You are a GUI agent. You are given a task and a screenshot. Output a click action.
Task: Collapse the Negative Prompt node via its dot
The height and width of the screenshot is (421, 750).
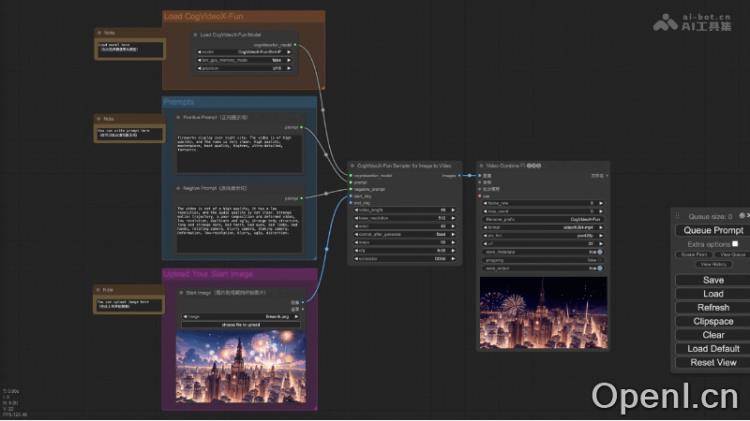point(177,187)
